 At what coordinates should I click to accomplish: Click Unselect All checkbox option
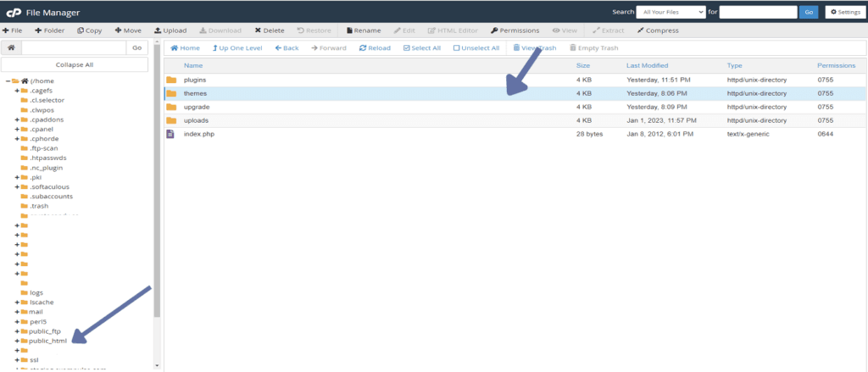point(476,48)
